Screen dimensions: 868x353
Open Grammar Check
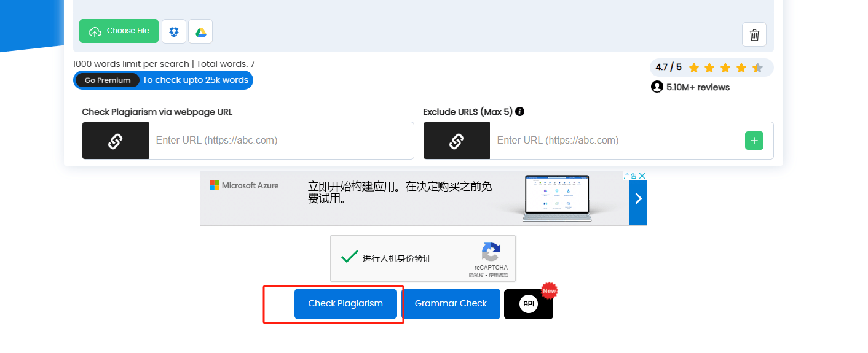(x=451, y=304)
